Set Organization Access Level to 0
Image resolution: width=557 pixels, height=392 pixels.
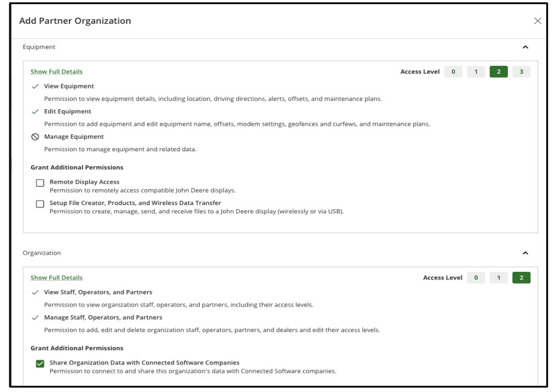pos(476,279)
